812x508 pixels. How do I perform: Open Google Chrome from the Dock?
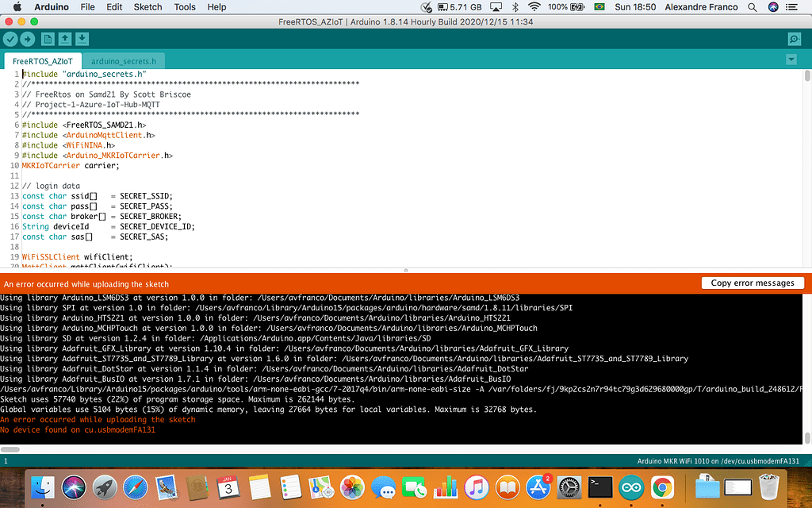click(662, 487)
